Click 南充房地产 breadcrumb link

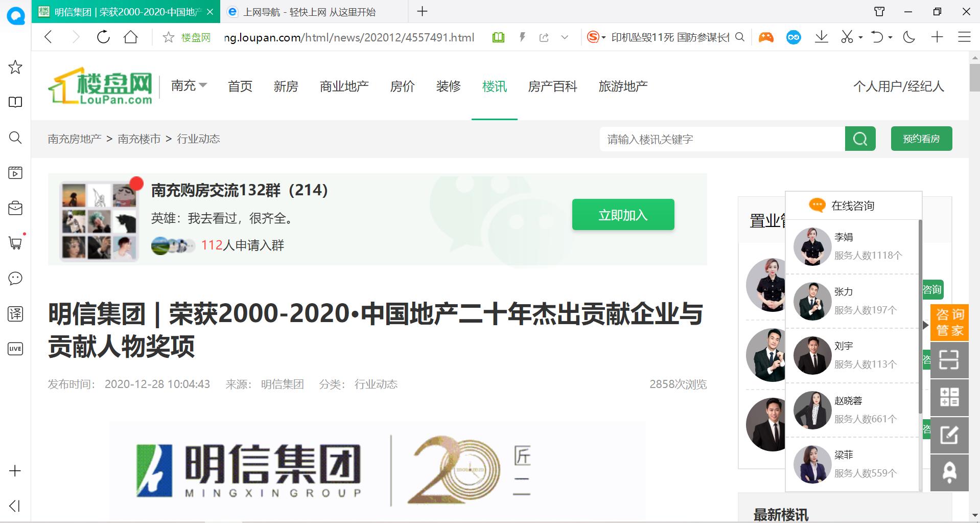click(75, 139)
